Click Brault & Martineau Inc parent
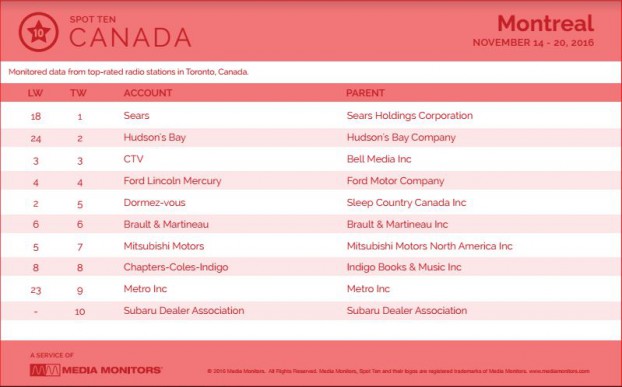This screenshot has width=622, height=387. [x=397, y=224]
